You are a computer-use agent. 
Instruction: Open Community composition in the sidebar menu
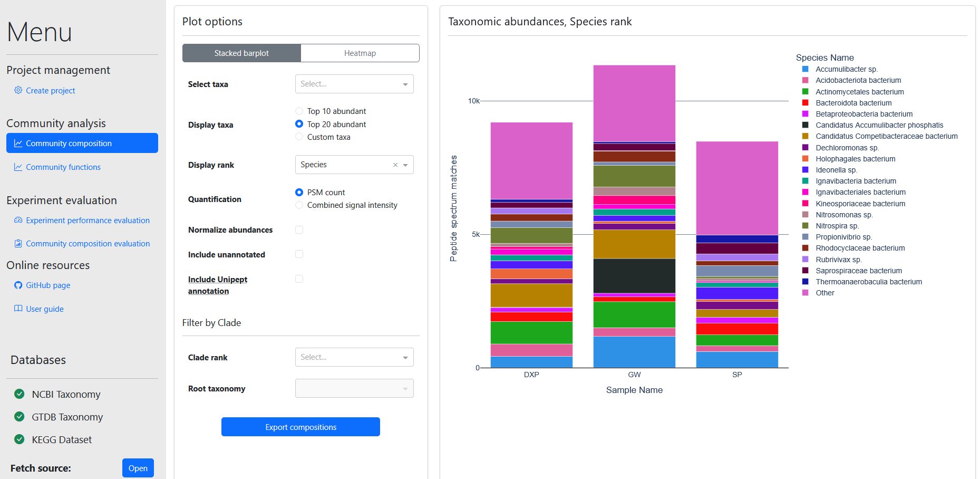82,143
